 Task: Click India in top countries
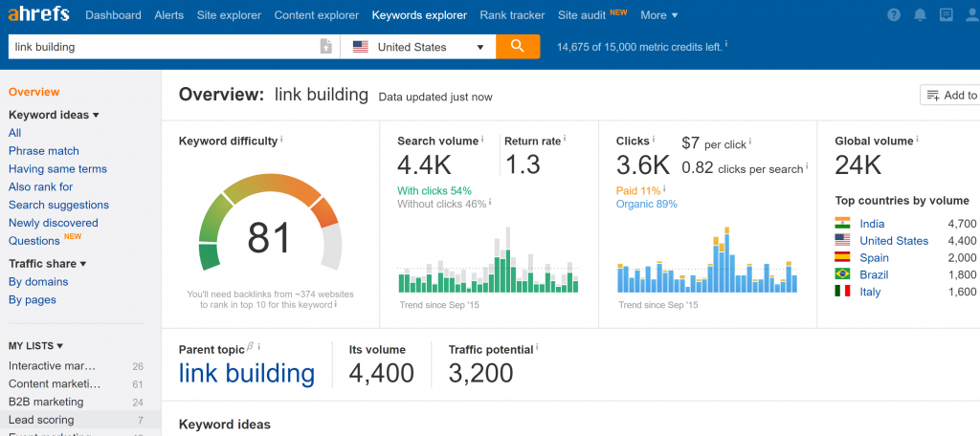(x=872, y=224)
